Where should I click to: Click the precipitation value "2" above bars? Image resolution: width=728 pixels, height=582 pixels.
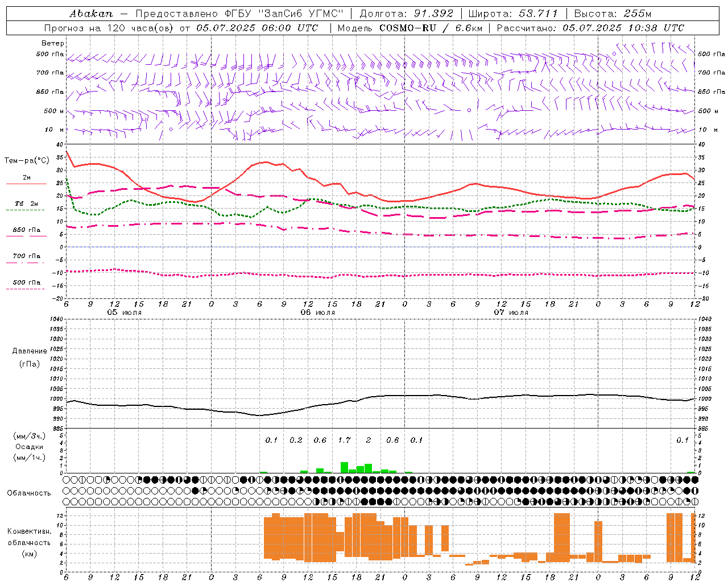click(x=369, y=440)
